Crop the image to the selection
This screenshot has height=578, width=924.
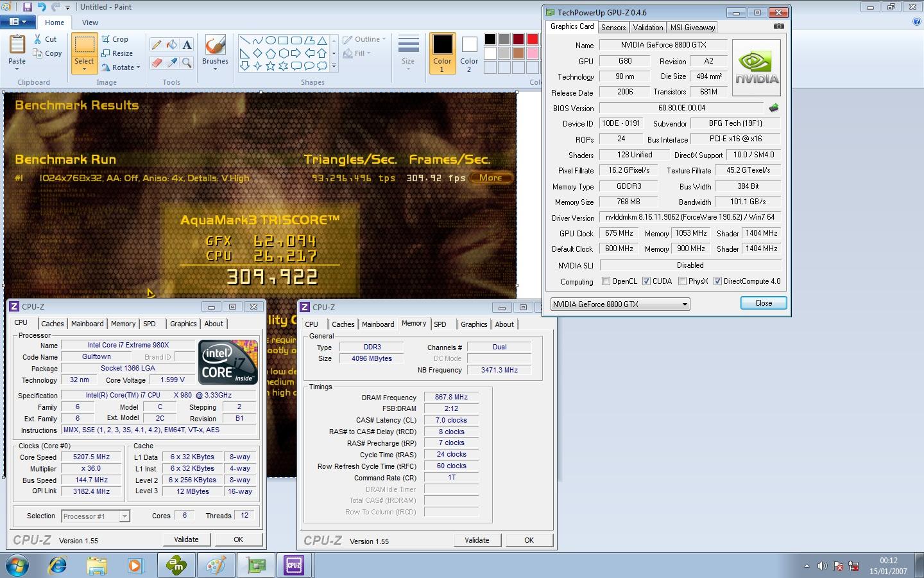coord(115,39)
